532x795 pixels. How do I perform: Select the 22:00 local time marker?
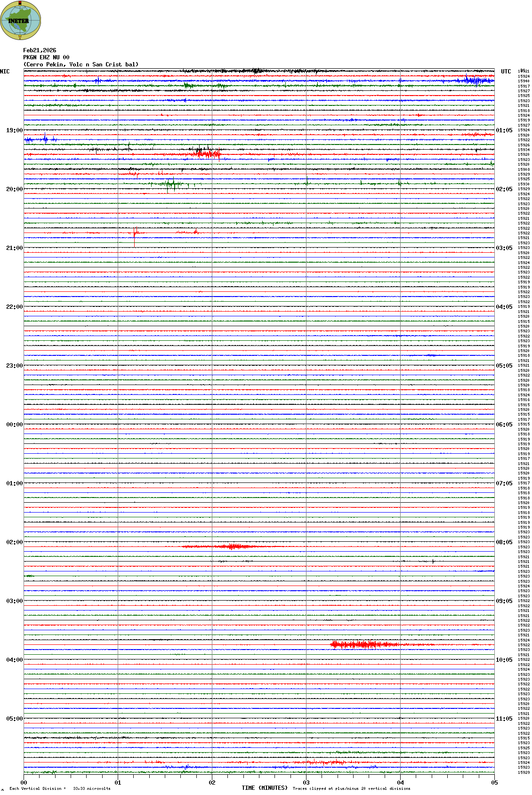14,307
